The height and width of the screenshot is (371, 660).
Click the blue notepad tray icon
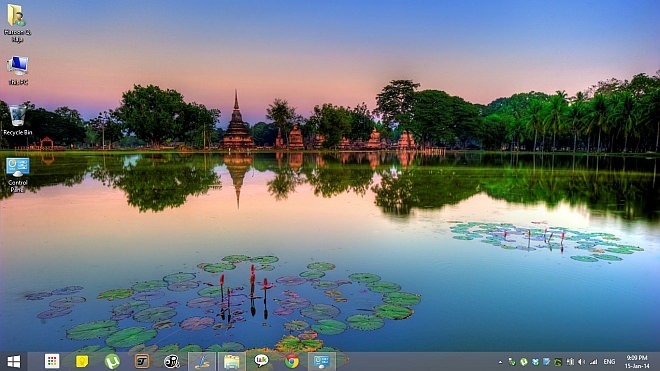(x=546, y=362)
